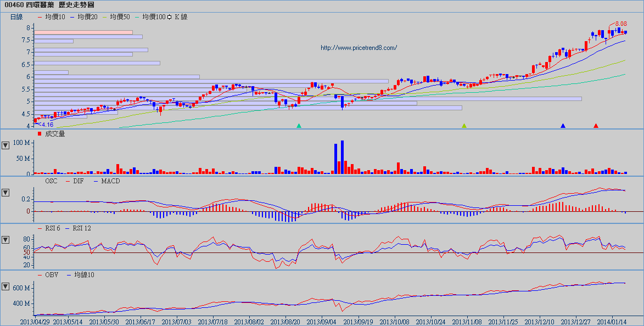Click the teal triangle marker on price chart

[x=299, y=126]
